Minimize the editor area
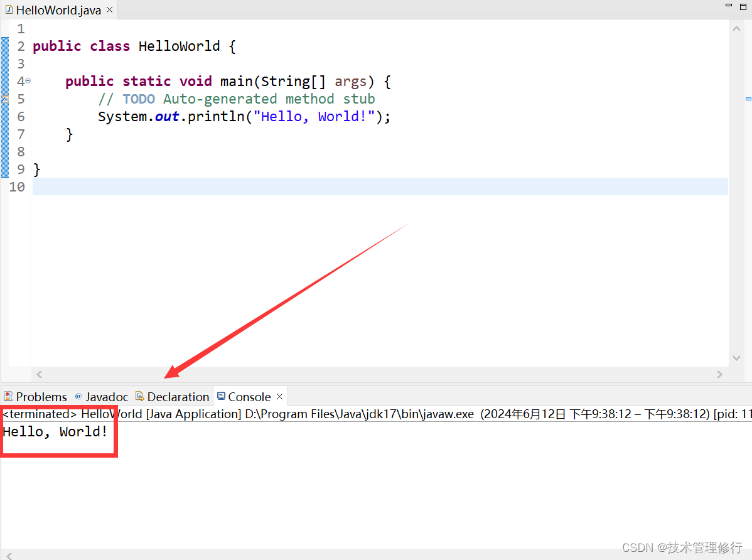The height and width of the screenshot is (560, 752). click(x=729, y=5)
